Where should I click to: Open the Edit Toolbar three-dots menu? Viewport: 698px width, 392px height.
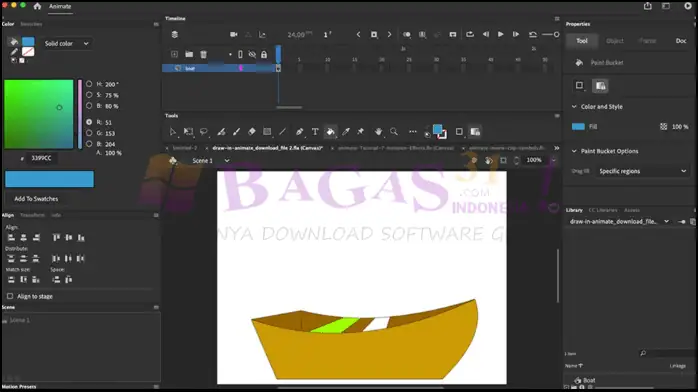point(413,132)
